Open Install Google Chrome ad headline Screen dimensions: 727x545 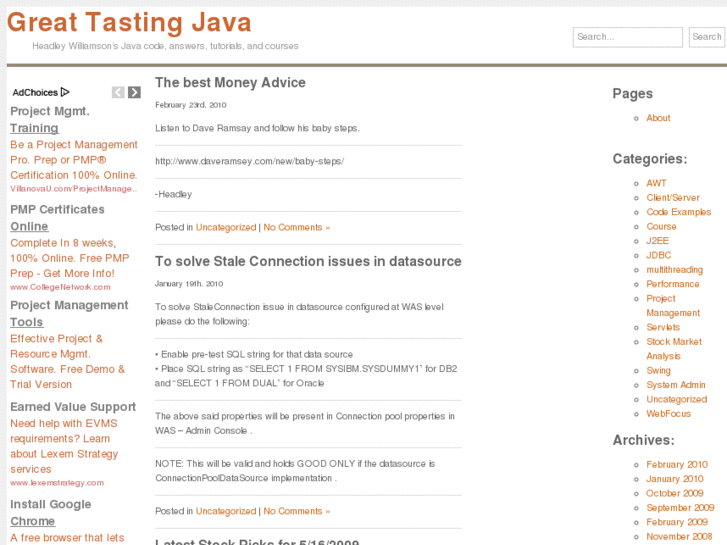pyautogui.click(x=51, y=513)
